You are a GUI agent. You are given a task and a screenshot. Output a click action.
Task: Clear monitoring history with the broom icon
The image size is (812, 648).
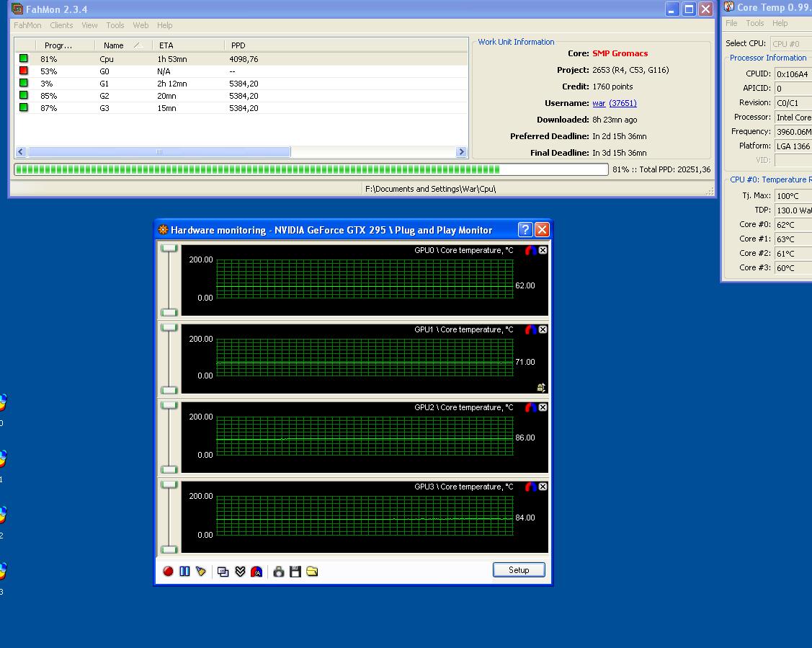pos(200,572)
